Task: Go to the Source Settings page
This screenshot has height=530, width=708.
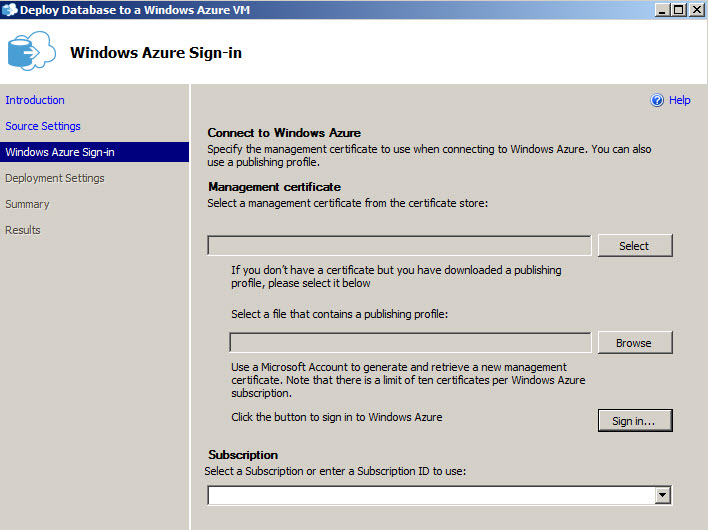Action: tap(43, 126)
